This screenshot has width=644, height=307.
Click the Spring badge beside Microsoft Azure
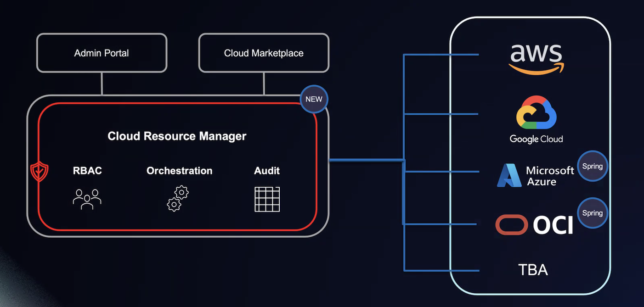[x=592, y=166]
